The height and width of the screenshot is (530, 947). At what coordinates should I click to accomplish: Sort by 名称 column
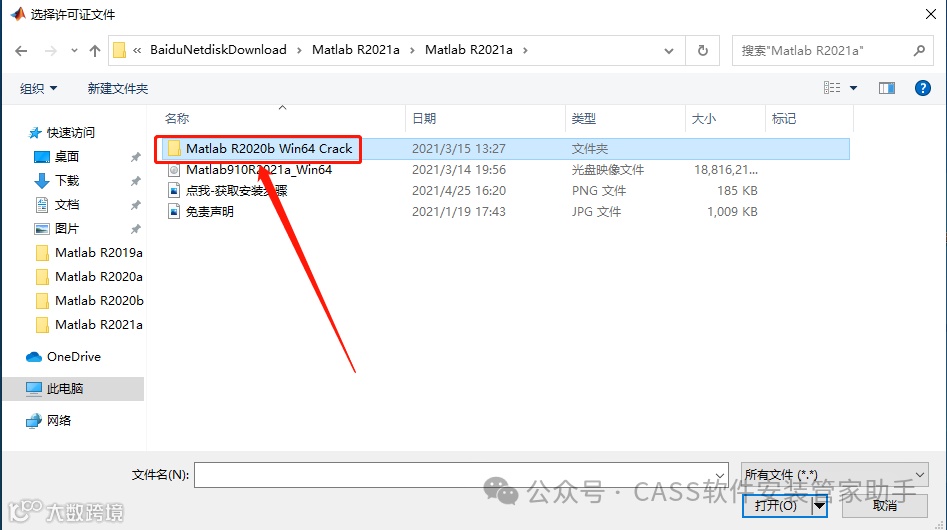point(177,119)
